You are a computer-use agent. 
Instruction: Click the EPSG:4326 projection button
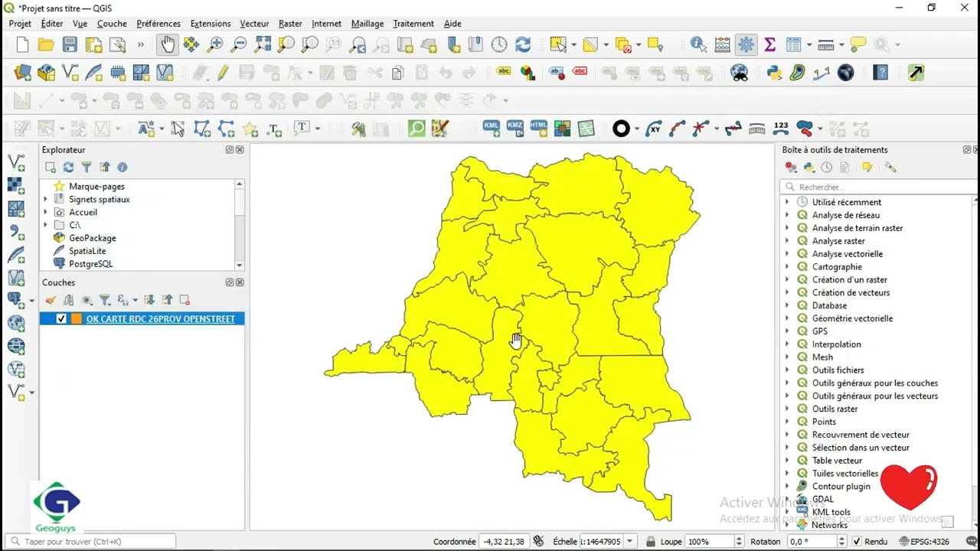924,541
